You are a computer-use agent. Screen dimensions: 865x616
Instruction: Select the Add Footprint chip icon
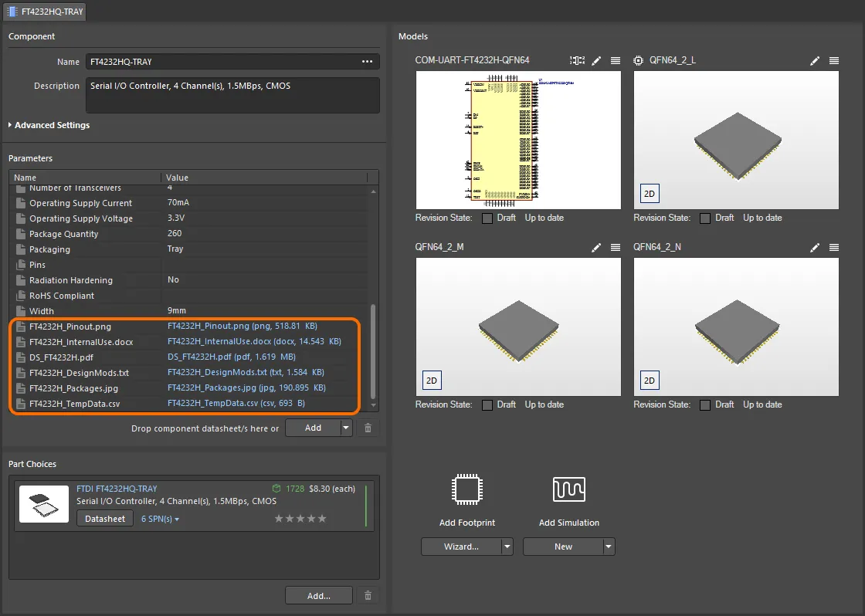pos(466,489)
